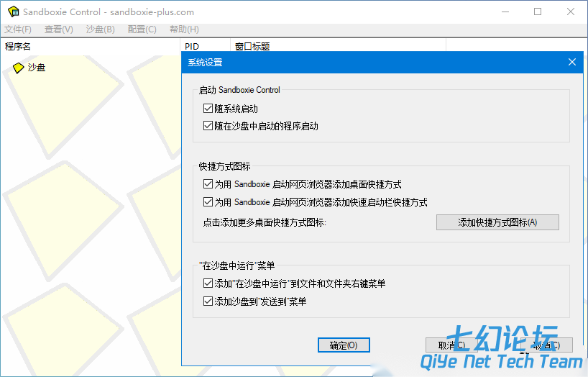Click the 快捷方式图标 group label
The image size is (588, 377).
(224, 166)
